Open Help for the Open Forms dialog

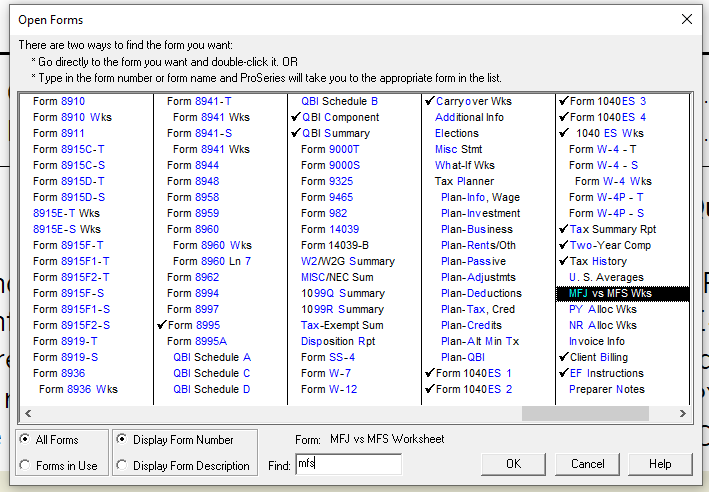point(660,464)
